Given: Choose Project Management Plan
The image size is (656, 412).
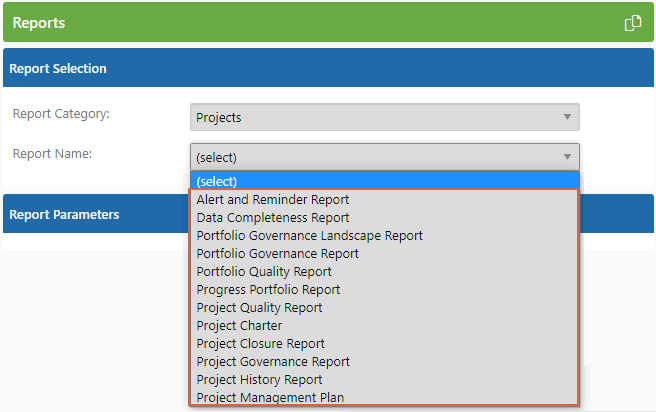Looking at the screenshot, I should tap(384, 397).
